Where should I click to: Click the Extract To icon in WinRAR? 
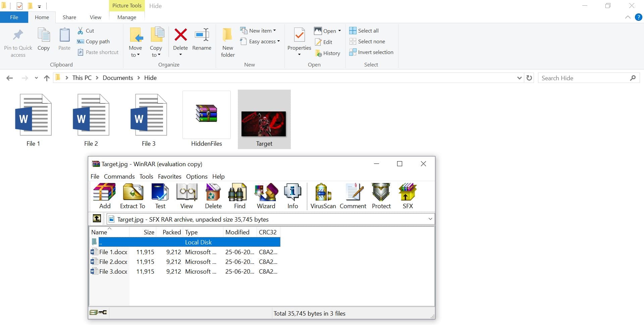click(133, 196)
